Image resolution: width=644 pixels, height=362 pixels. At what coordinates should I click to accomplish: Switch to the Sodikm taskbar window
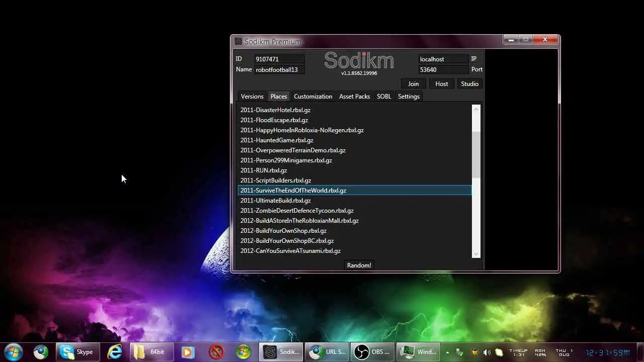[x=281, y=352]
